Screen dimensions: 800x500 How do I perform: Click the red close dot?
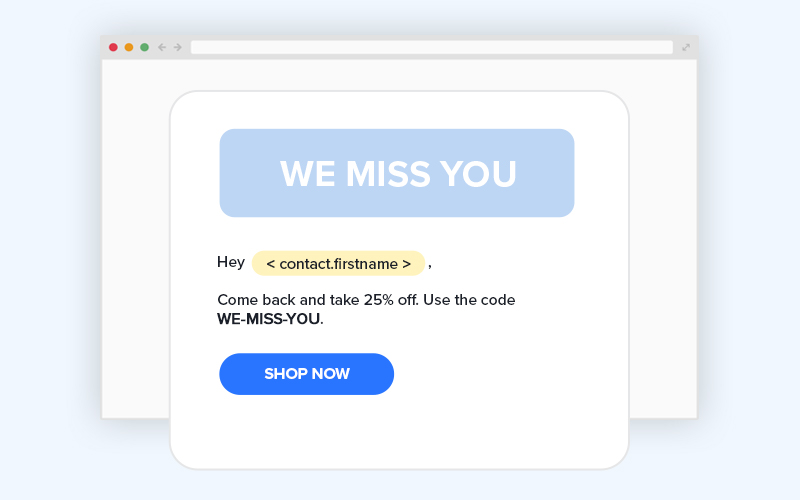pos(113,47)
